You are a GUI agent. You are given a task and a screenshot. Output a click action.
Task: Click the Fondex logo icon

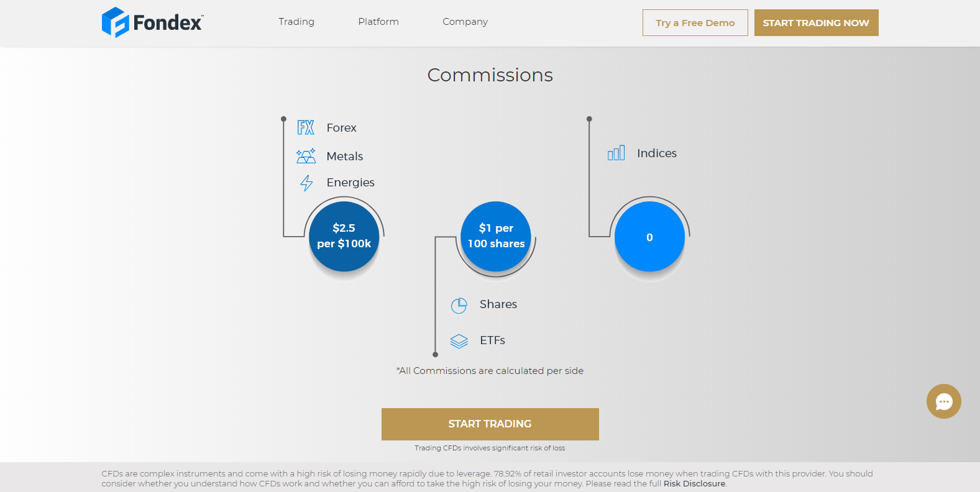(115, 22)
